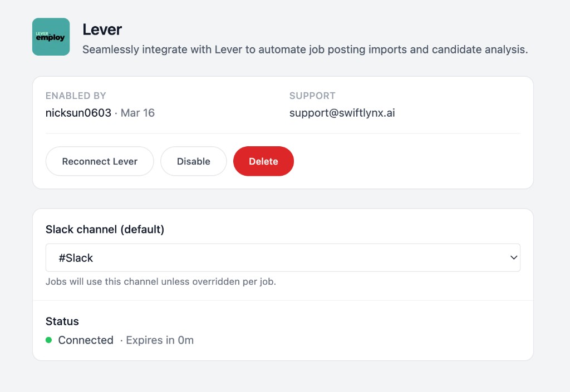Screen dimensions: 570x392
Task: Click the SUPPORT label
Action: pos(312,96)
